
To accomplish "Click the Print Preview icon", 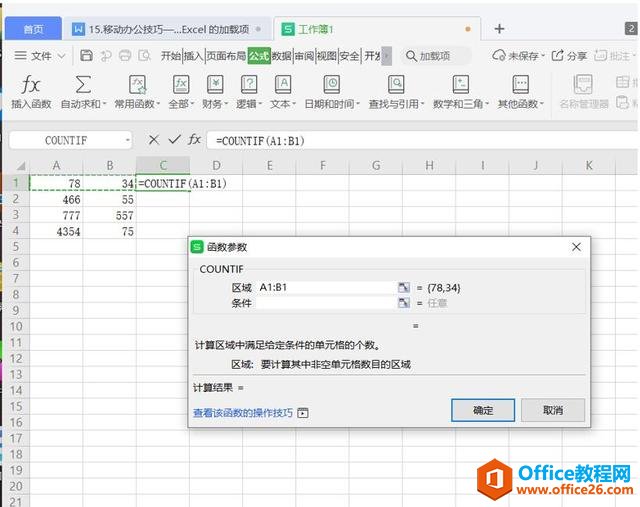I will point(144,56).
